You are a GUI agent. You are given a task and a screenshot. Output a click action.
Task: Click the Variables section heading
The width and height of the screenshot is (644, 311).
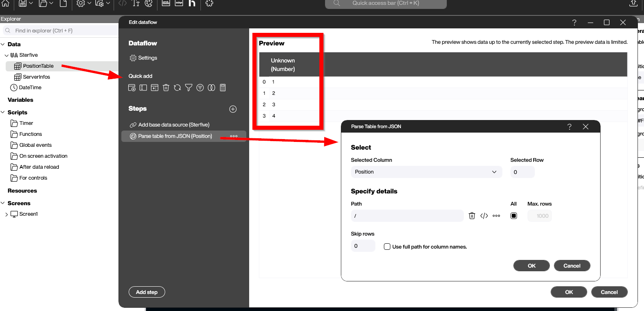pyautogui.click(x=20, y=100)
